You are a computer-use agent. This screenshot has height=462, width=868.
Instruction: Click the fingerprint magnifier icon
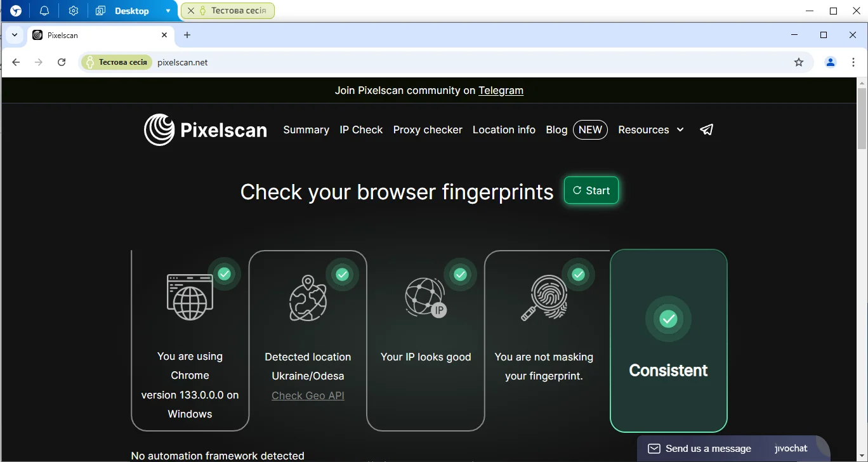click(544, 298)
